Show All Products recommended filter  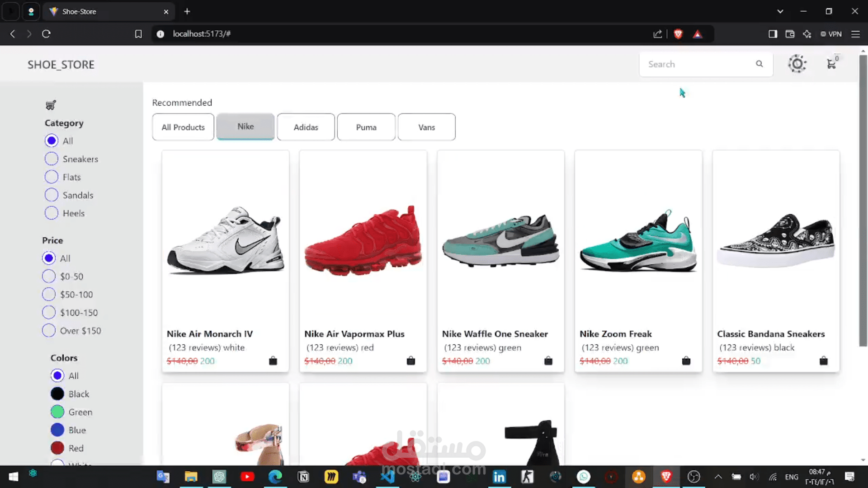[x=183, y=127]
